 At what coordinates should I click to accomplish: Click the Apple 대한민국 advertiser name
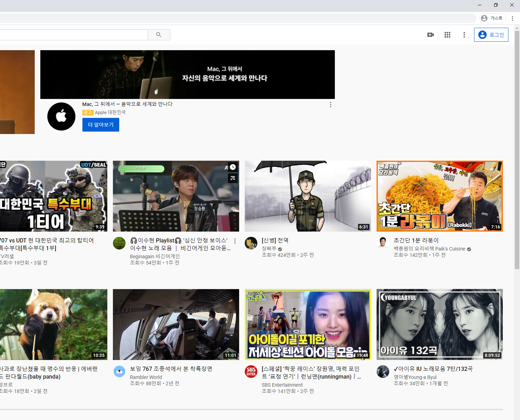[110, 112]
